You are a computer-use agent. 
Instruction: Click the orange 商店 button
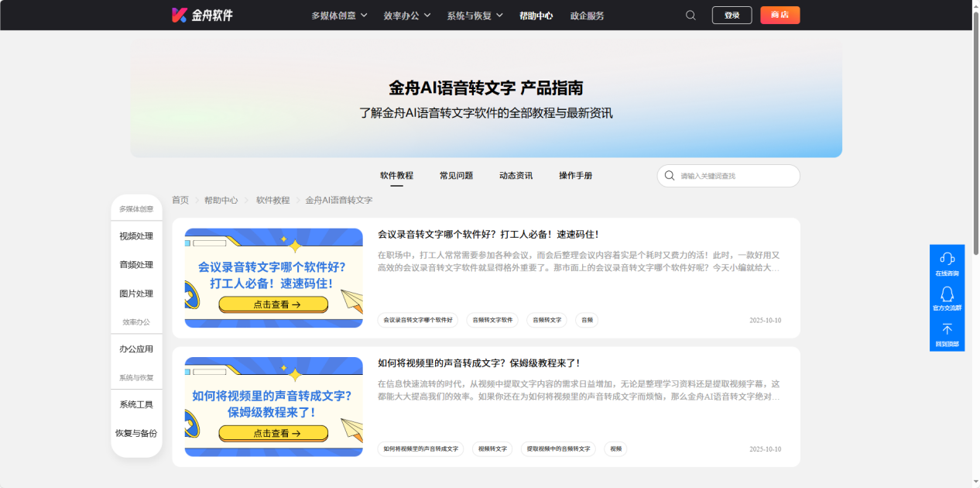point(780,15)
